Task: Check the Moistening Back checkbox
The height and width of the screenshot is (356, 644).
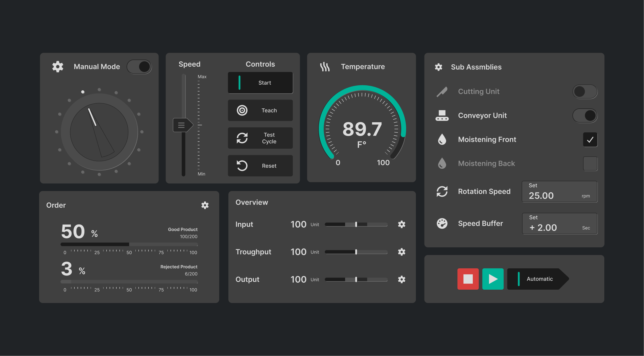Action: point(590,164)
